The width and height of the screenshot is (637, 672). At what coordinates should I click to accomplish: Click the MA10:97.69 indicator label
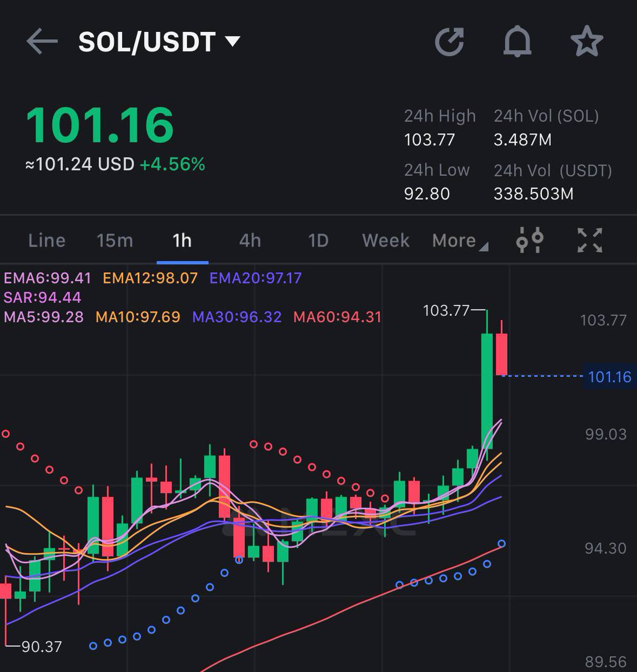point(138,317)
